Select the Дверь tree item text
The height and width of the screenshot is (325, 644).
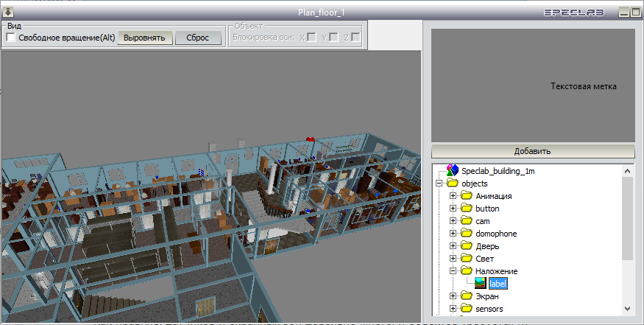487,246
